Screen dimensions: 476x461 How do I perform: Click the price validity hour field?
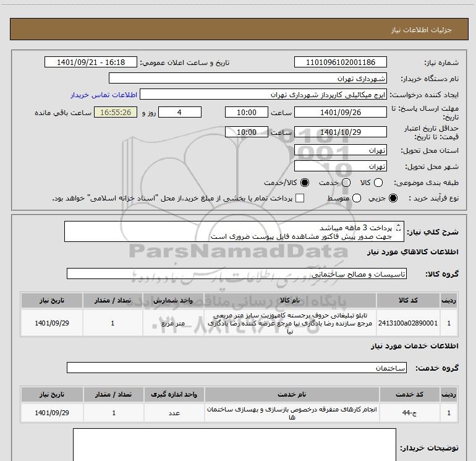click(x=247, y=132)
